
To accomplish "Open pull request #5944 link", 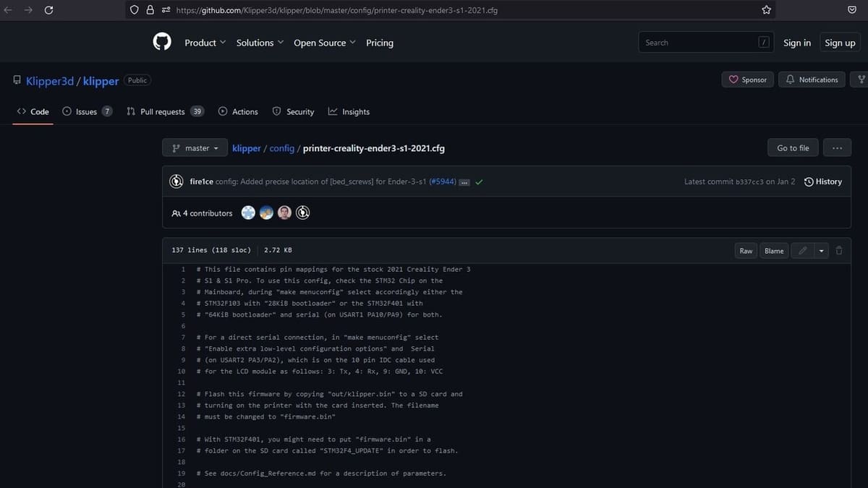I will click(443, 181).
